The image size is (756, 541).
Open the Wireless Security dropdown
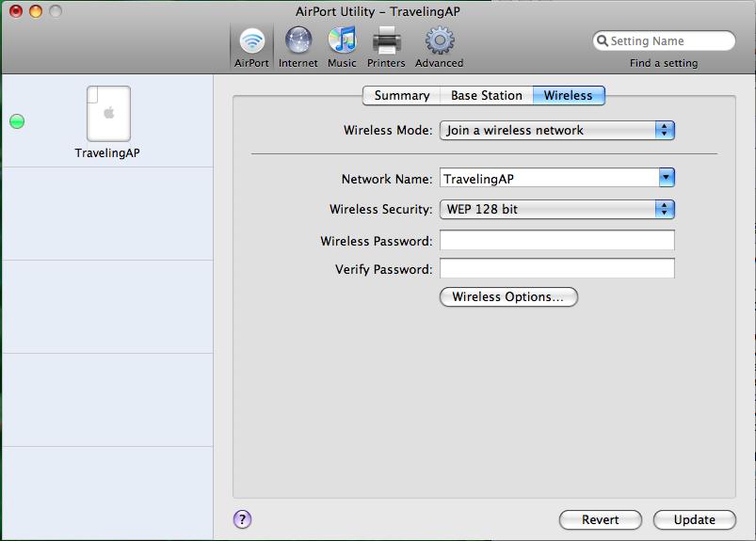556,209
